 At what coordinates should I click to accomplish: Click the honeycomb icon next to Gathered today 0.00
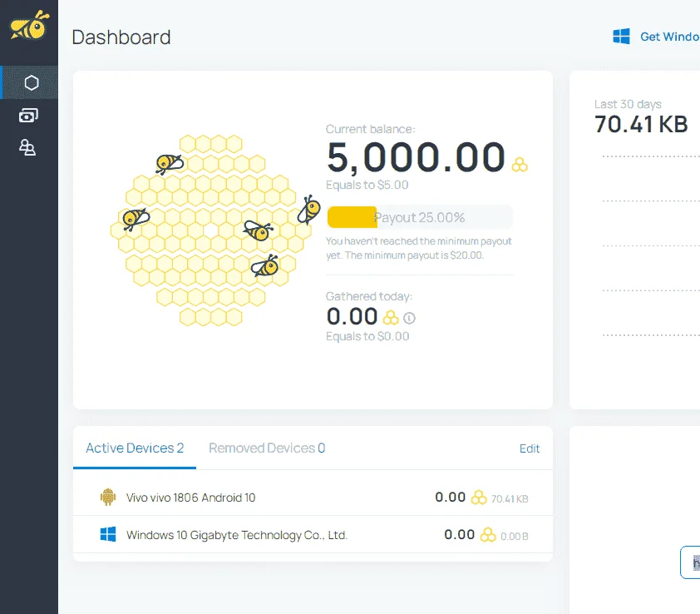click(391, 318)
